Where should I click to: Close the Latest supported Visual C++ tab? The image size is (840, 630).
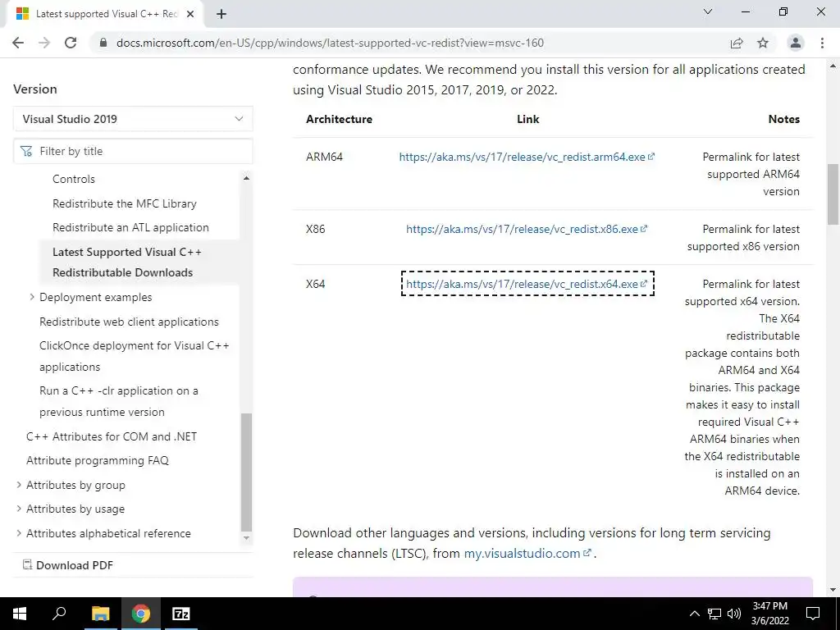tap(189, 14)
